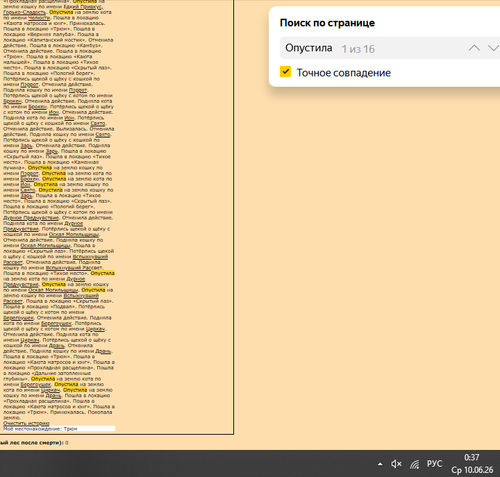The height and width of the screenshot is (477, 500).
Task: Click the highlighted Опустила before Челюсти
Action: tap(61, 12)
